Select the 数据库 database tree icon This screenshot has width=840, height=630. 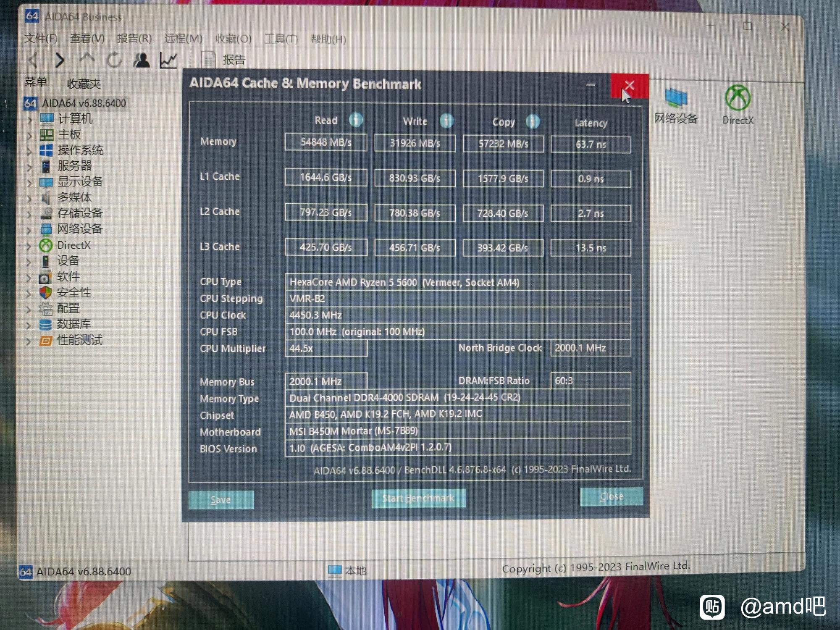[45, 325]
